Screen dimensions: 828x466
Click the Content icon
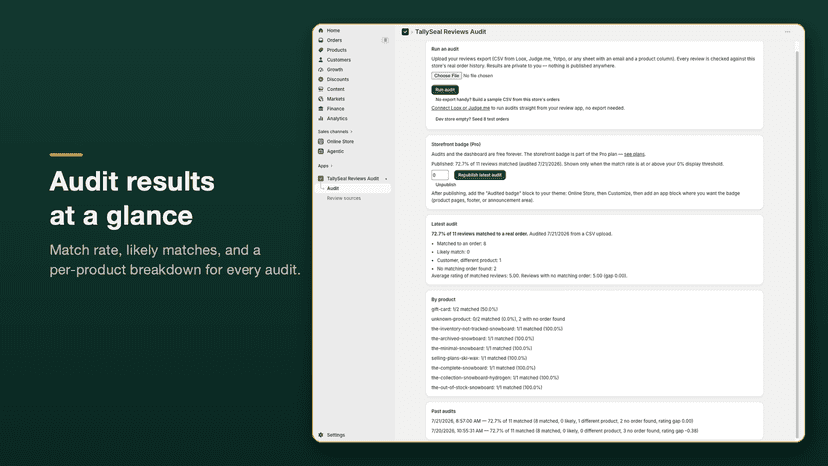[x=321, y=89]
